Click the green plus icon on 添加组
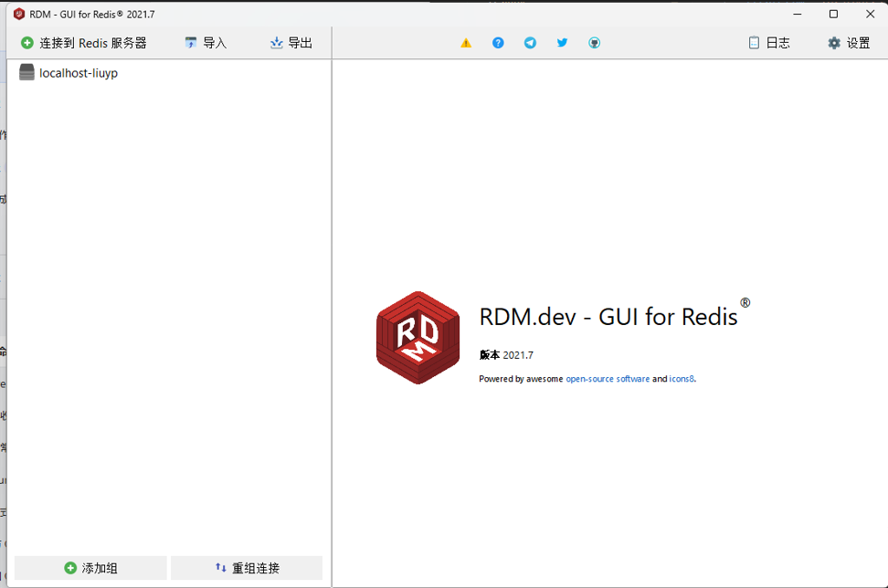The width and height of the screenshot is (888, 588). [x=69, y=567]
